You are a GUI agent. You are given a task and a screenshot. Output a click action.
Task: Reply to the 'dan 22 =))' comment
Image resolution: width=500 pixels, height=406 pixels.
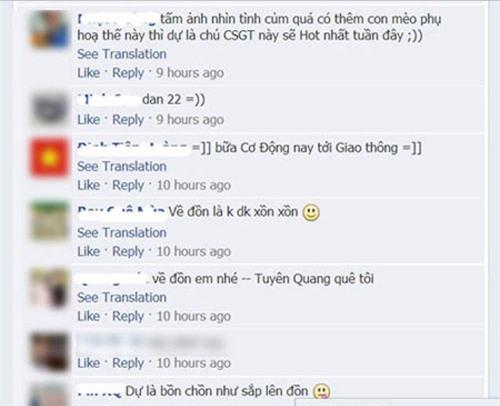click(x=128, y=120)
